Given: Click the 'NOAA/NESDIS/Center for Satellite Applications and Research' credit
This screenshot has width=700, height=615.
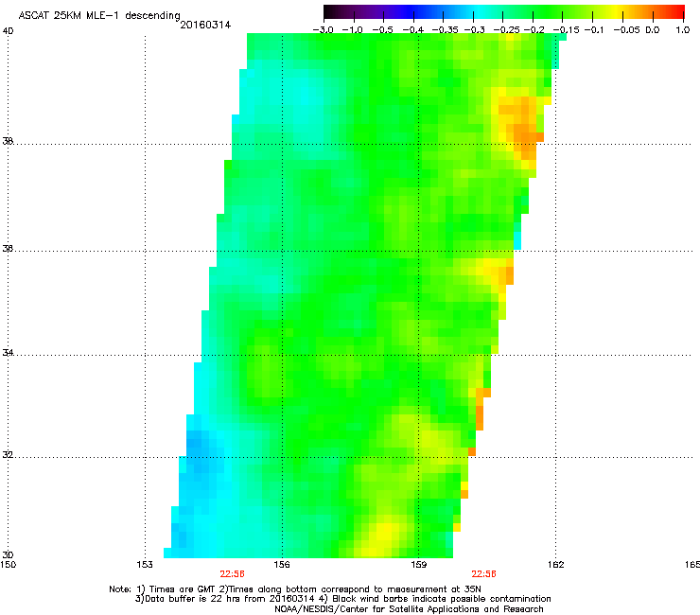Looking at the screenshot, I should coord(409,609).
